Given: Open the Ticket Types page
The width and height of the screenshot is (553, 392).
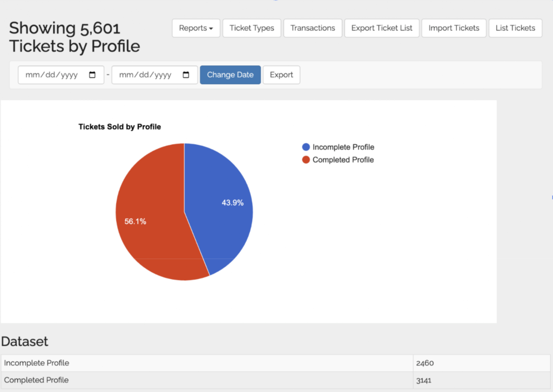Looking at the screenshot, I should (252, 28).
